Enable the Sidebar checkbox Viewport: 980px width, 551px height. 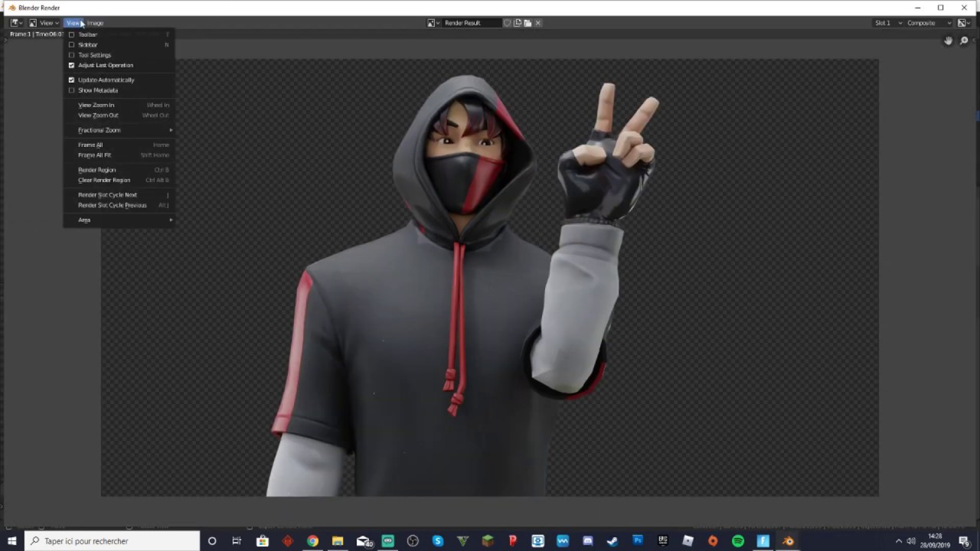tap(72, 45)
